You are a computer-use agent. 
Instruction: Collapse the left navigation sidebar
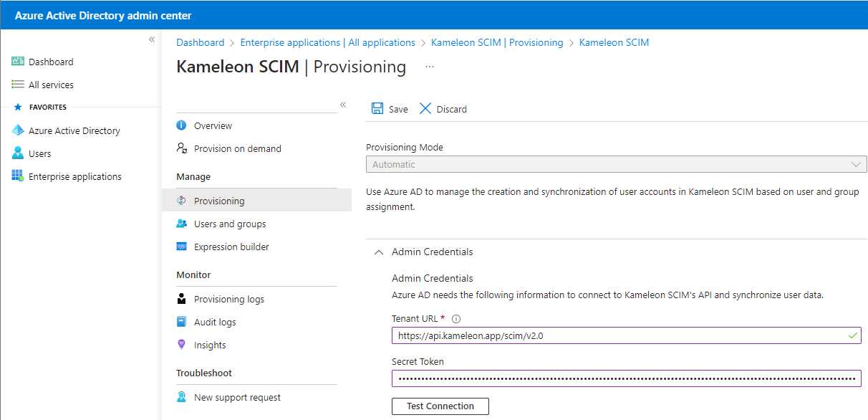(152, 39)
